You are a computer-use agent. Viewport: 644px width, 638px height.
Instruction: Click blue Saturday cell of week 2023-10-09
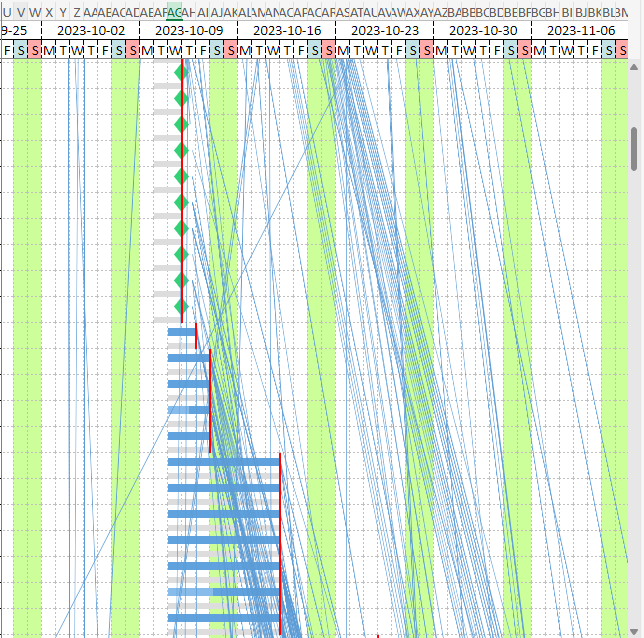pyautogui.click(x=216, y=51)
